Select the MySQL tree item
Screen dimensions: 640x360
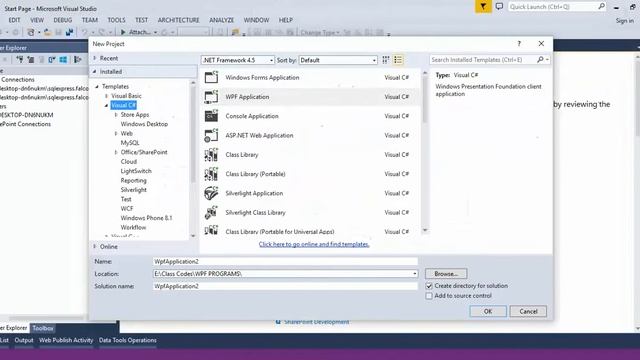(x=130, y=143)
